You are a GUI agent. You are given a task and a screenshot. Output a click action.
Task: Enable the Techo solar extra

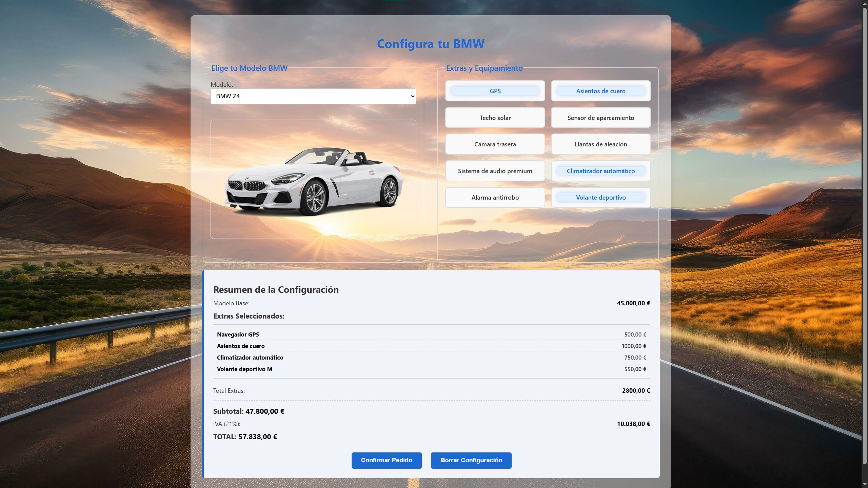495,118
